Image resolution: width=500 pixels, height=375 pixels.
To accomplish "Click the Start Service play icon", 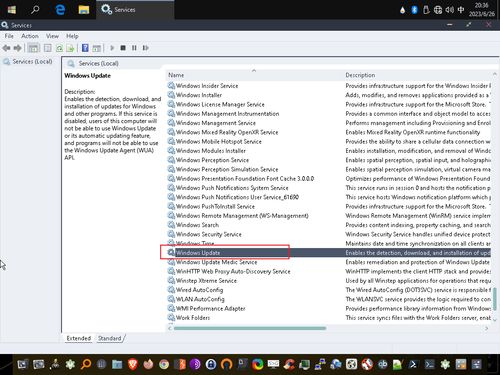I will click(x=112, y=48).
